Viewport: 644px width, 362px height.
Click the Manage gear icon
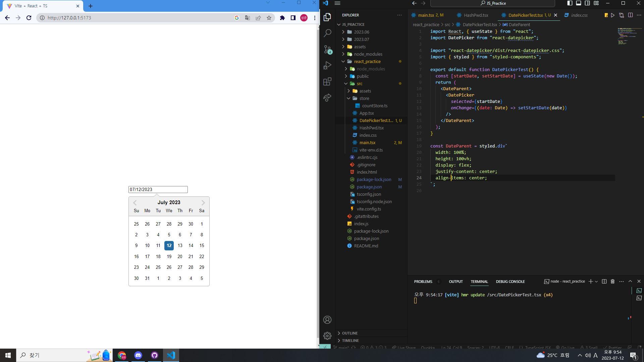coord(327,336)
